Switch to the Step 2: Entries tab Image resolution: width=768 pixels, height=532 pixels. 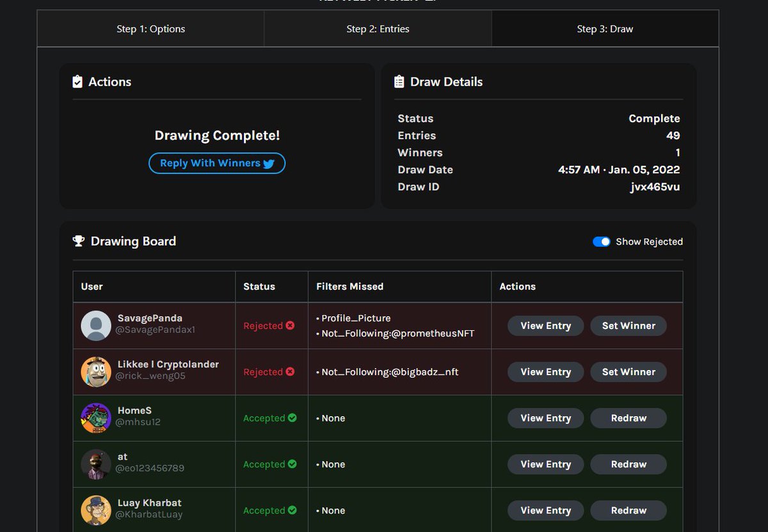pyautogui.click(x=378, y=29)
